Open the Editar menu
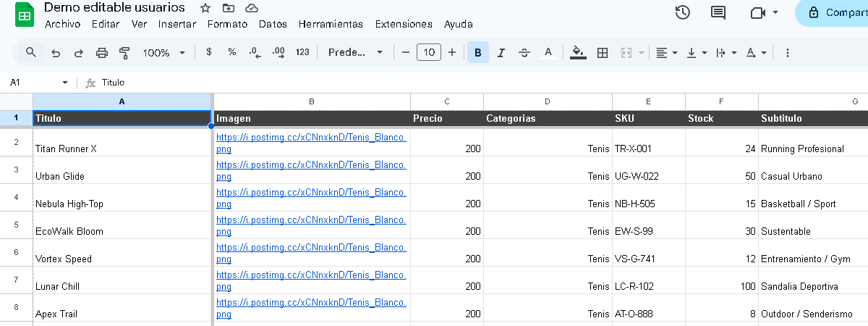This screenshot has width=868, height=326. (106, 24)
